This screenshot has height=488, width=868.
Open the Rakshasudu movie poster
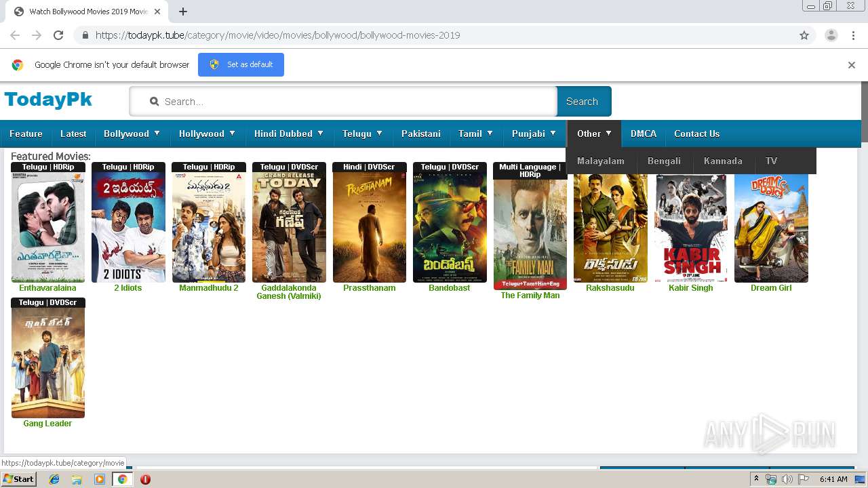point(610,228)
